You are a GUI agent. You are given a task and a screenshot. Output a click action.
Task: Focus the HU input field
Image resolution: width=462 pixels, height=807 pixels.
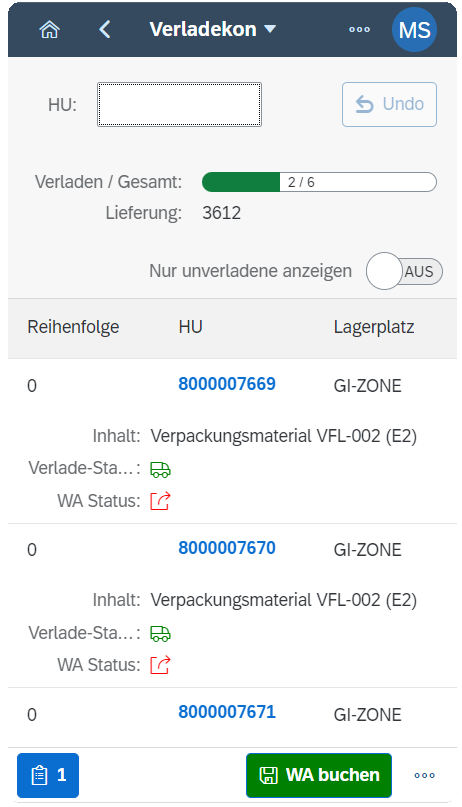coord(180,104)
